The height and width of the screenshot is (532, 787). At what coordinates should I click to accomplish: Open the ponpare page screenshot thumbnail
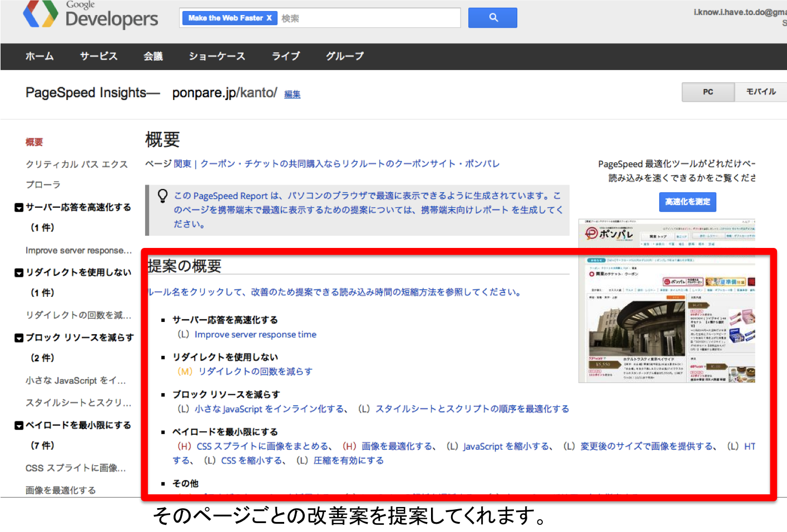(667, 301)
